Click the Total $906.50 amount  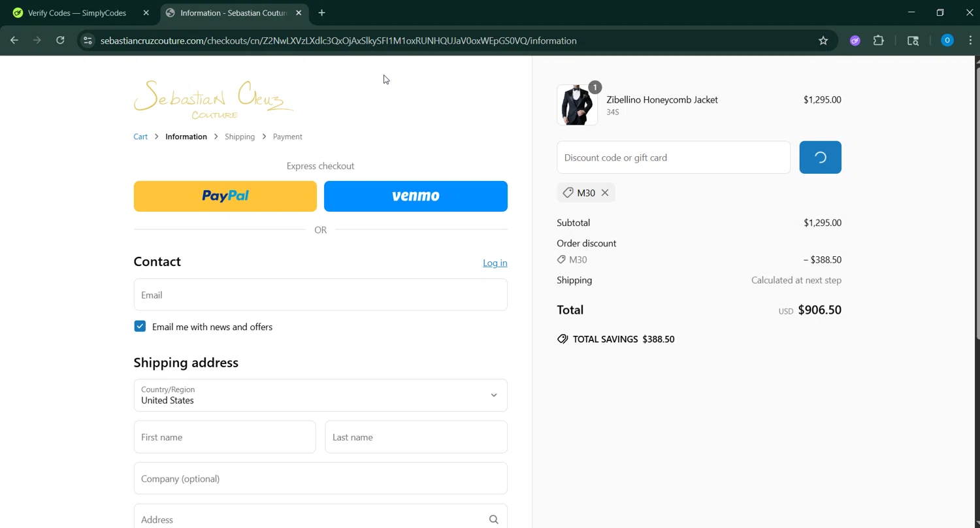[819, 310]
